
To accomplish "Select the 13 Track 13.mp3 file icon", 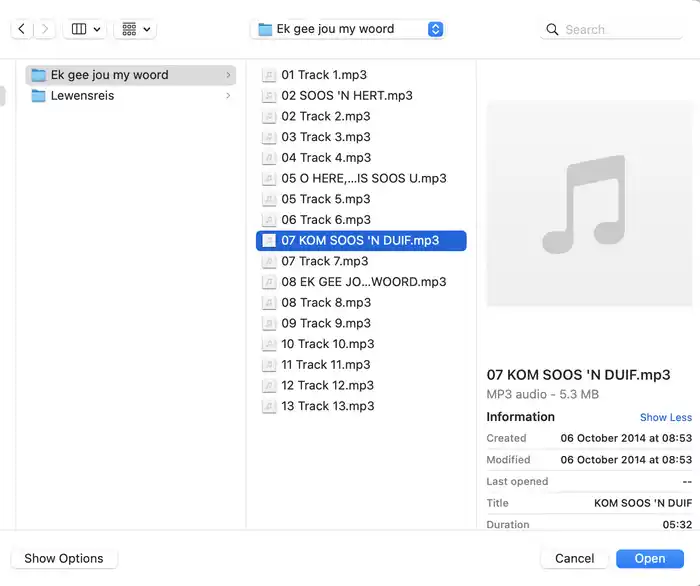I will [268, 406].
